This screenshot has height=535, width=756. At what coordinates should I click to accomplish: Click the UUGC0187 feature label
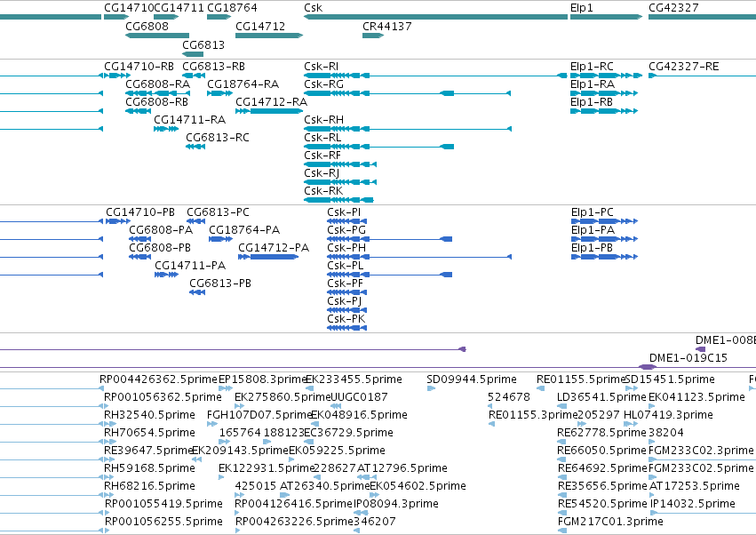359,397
